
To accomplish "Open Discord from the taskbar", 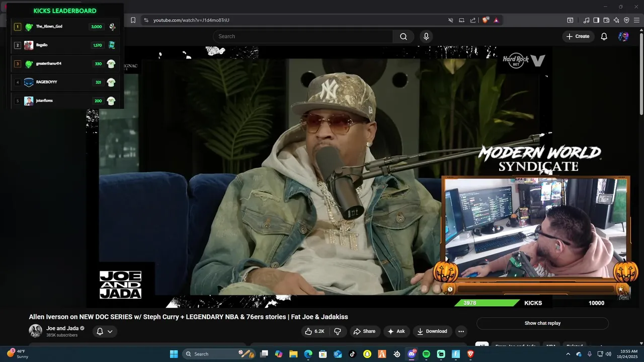I will point(412,354).
